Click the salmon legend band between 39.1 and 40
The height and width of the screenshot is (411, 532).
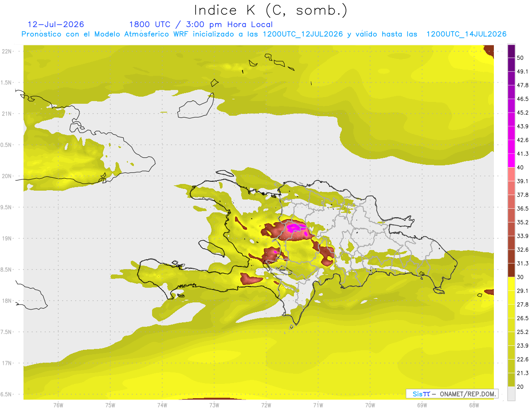(x=511, y=174)
